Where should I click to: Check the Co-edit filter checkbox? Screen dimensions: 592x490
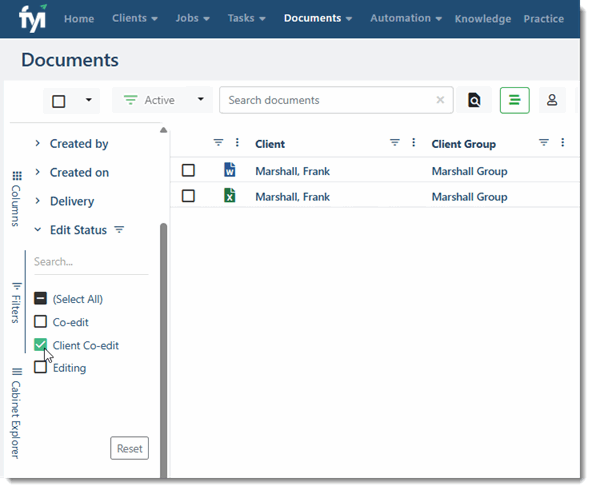tap(40, 322)
